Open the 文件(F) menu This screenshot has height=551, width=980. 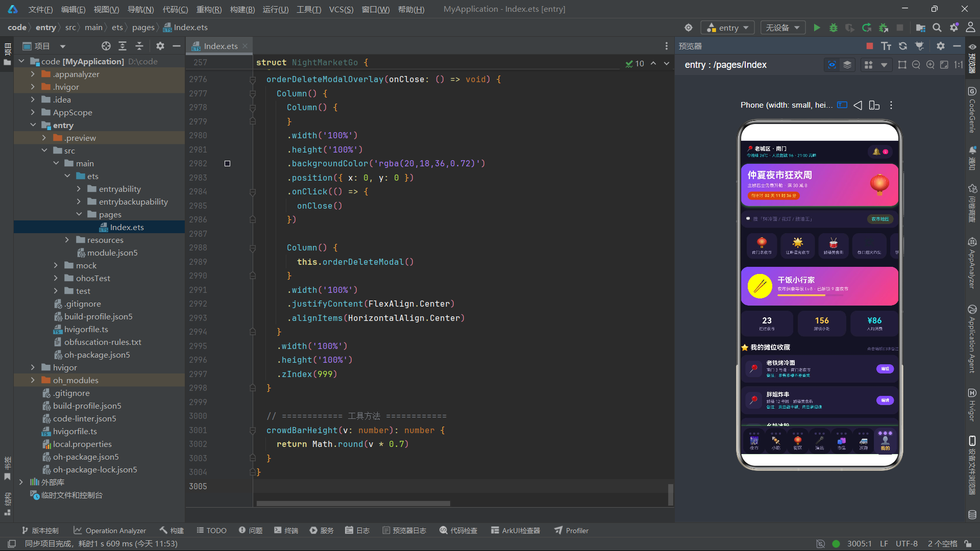pyautogui.click(x=40, y=9)
